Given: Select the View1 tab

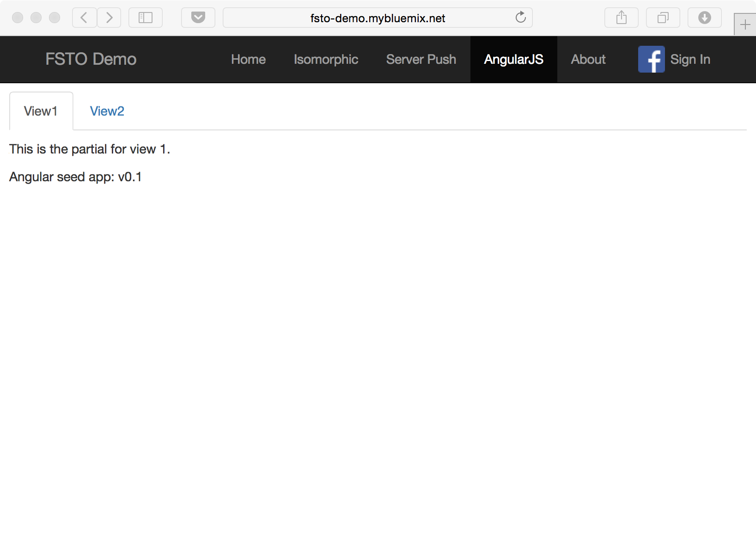Looking at the screenshot, I should (x=41, y=111).
